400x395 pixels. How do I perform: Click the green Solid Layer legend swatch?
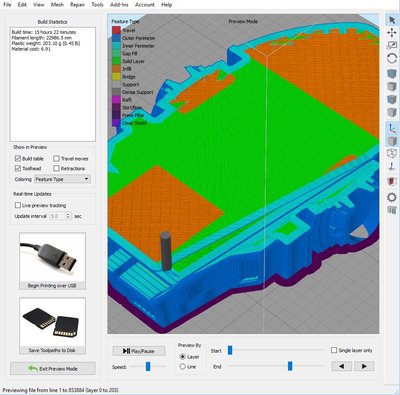[x=116, y=61]
